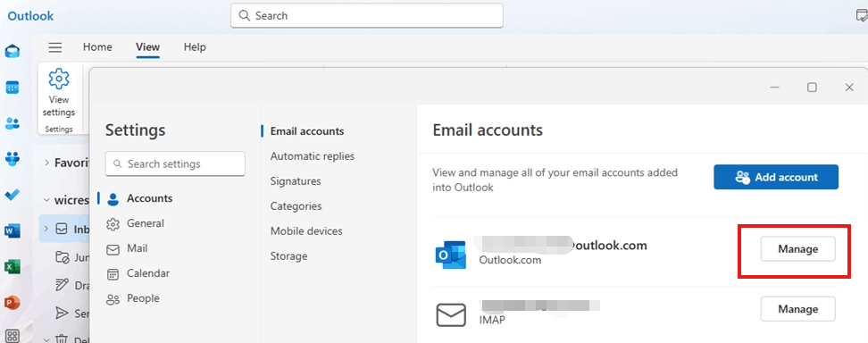Open the Junk Email folder
Screen dimensions: 868x343
(73, 257)
